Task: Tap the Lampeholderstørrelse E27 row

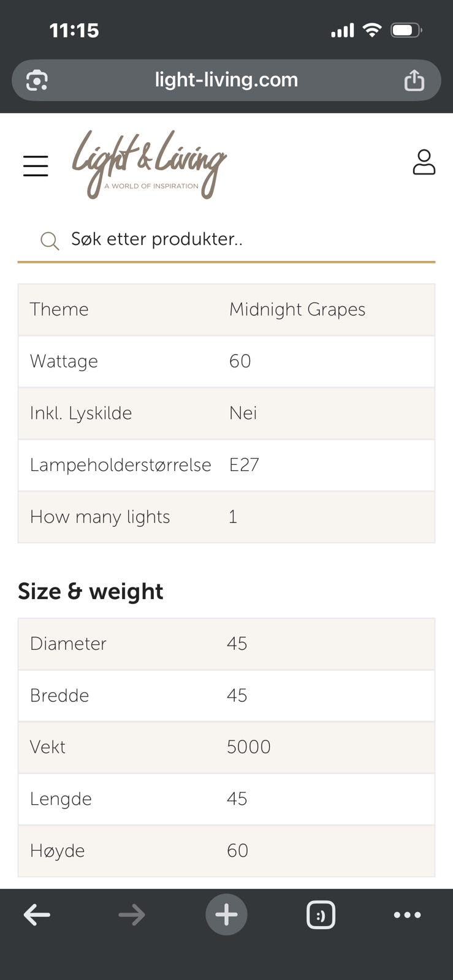Action: coord(226,465)
